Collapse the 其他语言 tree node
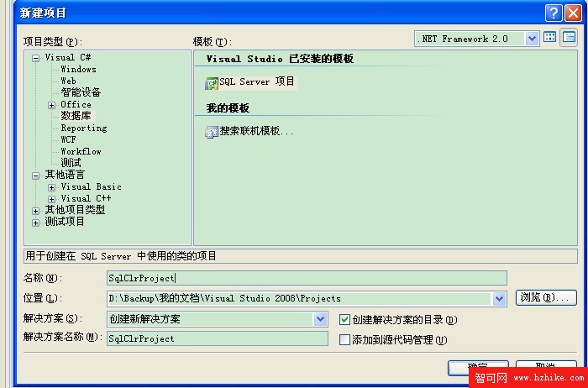The height and width of the screenshot is (388, 588). click(x=35, y=176)
